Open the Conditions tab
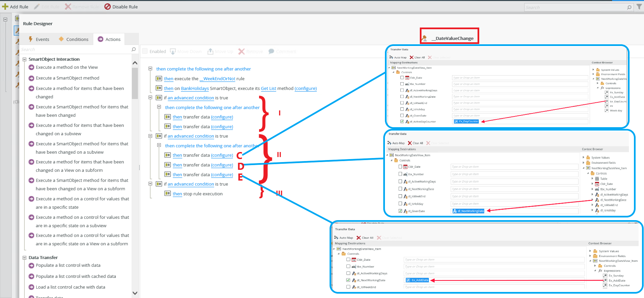644x298 pixels. coord(73,39)
